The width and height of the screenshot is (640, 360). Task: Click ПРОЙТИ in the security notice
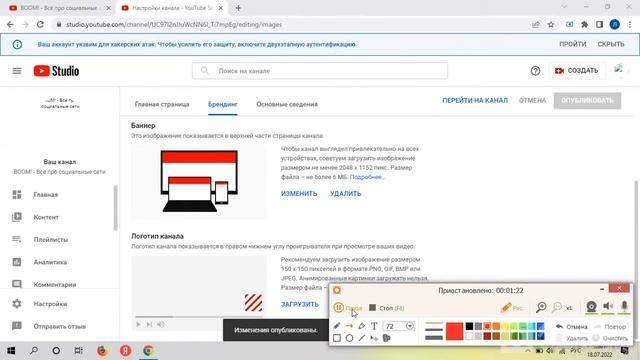[x=572, y=44]
